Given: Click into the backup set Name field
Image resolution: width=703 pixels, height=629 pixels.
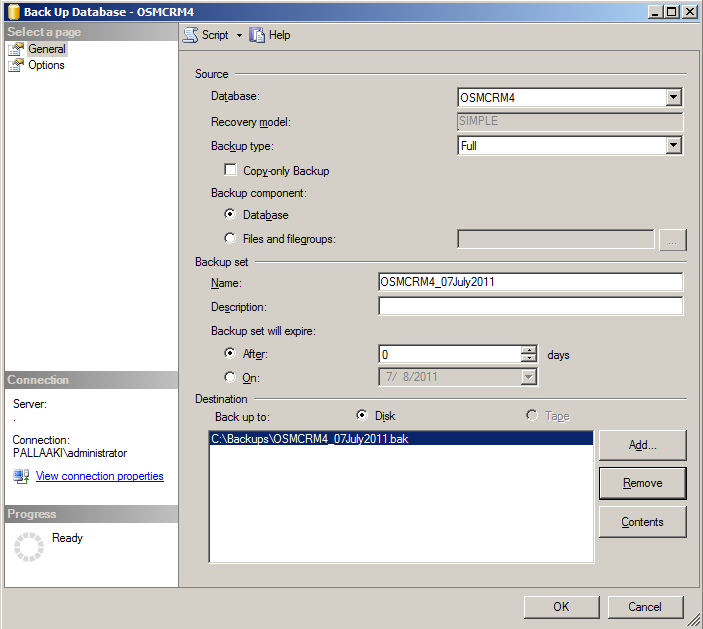Looking at the screenshot, I should point(530,282).
